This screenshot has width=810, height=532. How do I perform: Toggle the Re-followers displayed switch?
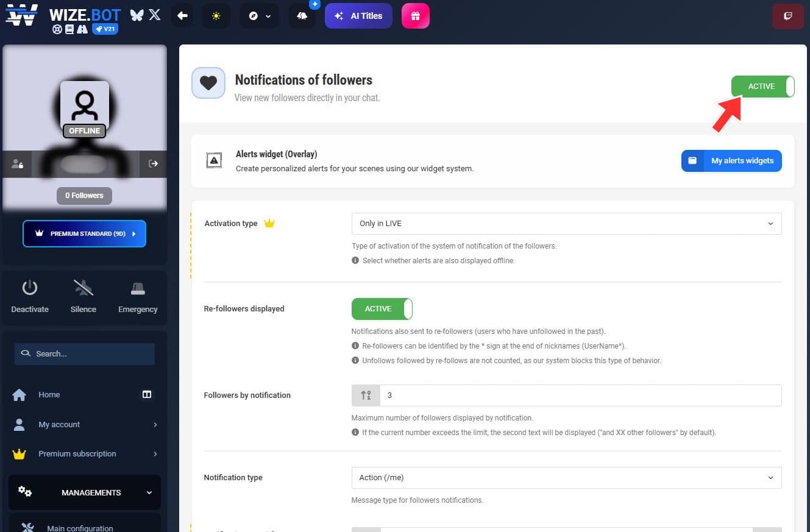coord(382,309)
